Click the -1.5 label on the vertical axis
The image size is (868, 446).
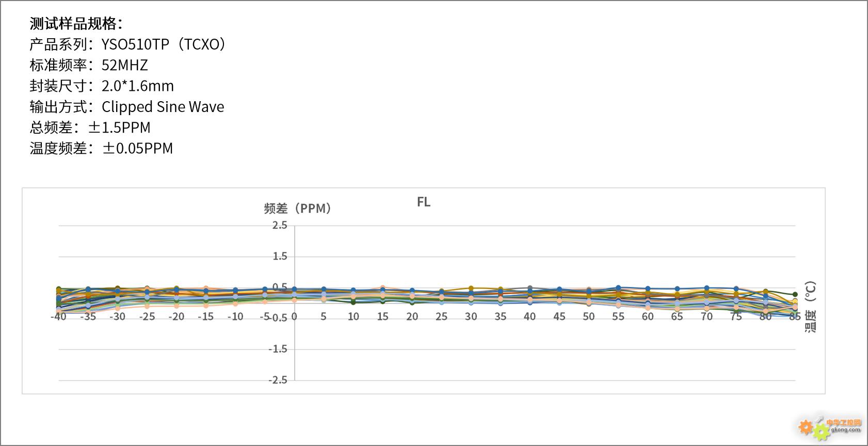278,349
